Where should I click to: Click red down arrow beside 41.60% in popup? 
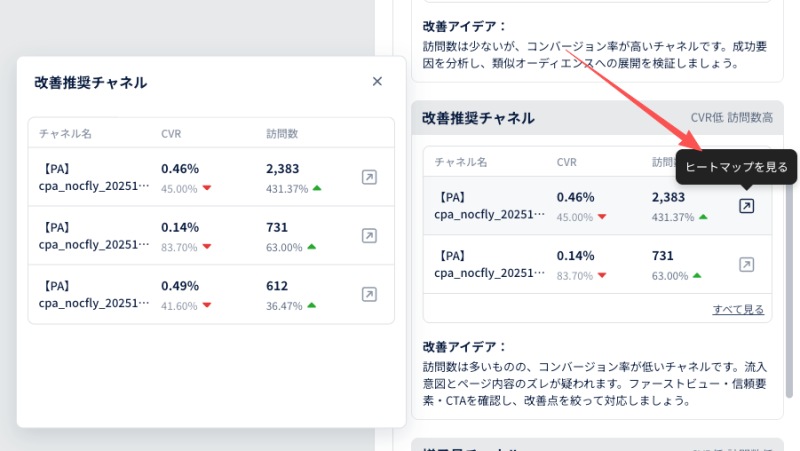[207, 305]
